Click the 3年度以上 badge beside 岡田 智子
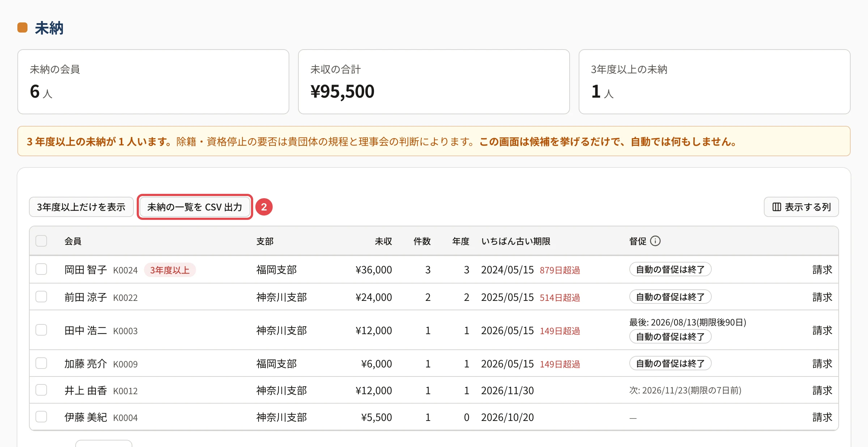Viewport: 868px width, 447px height. 170,270
